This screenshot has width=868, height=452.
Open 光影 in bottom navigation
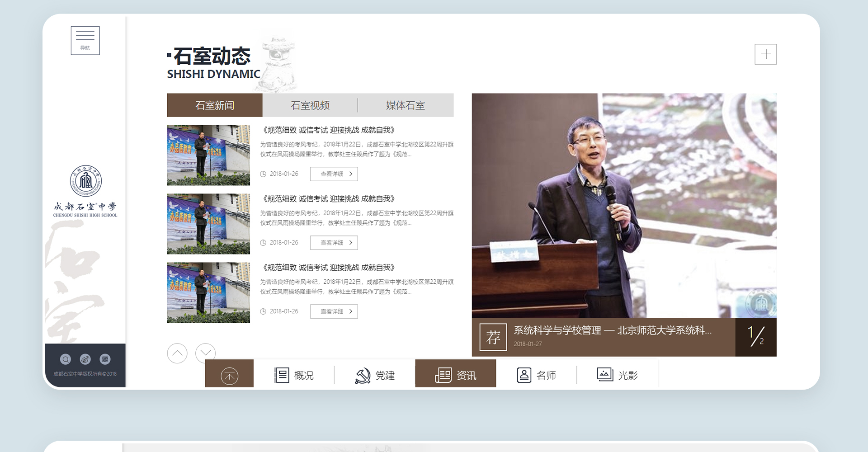pos(618,375)
